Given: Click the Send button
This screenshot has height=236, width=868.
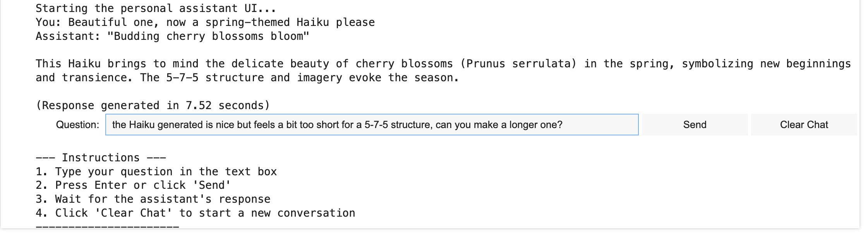Looking at the screenshot, I should [x=695, y=125].
